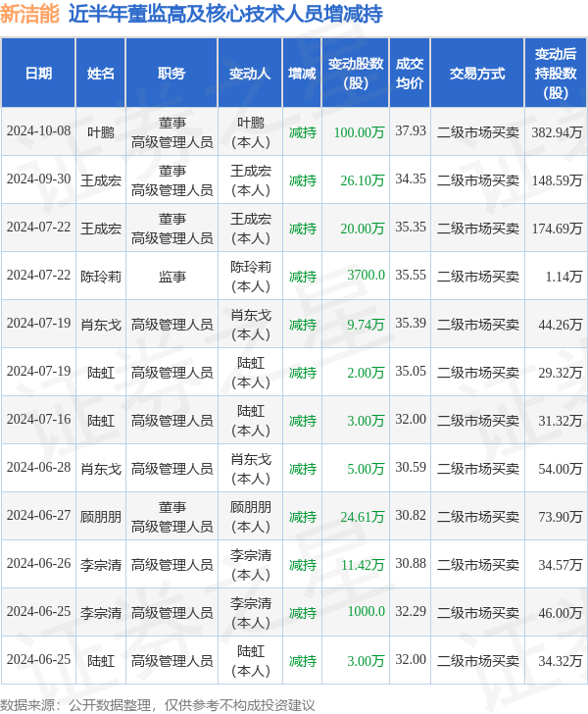Click the 监事 position cell
Image resolution: width=588 pixels, height=714 pixels.
[x=172, y=277]
